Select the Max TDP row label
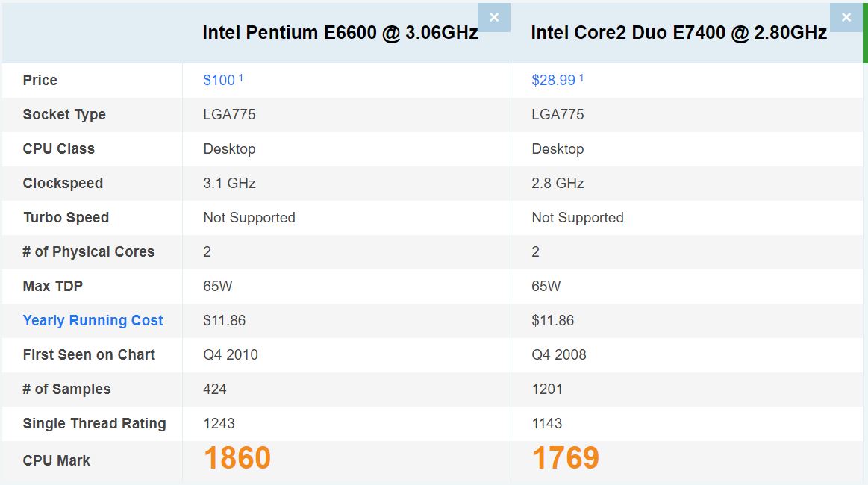Screen dimensions: 868x485 pos(52,287)
